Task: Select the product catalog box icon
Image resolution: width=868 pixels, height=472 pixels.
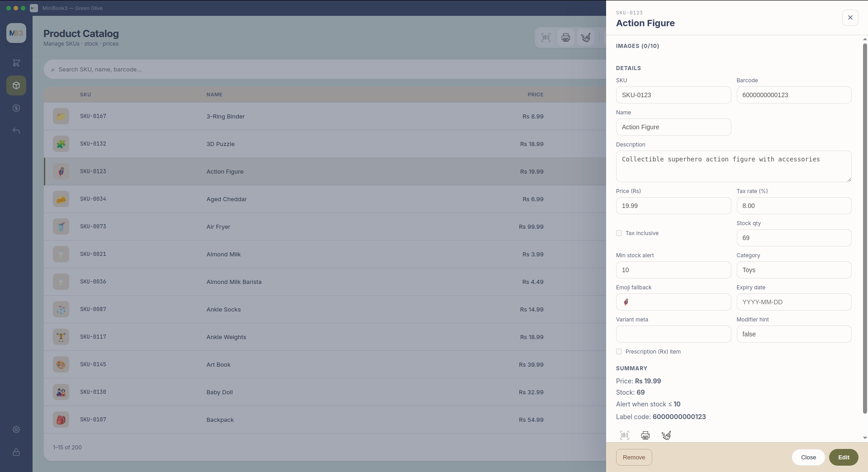Action: pyautogui.click(x=16, y=85)
